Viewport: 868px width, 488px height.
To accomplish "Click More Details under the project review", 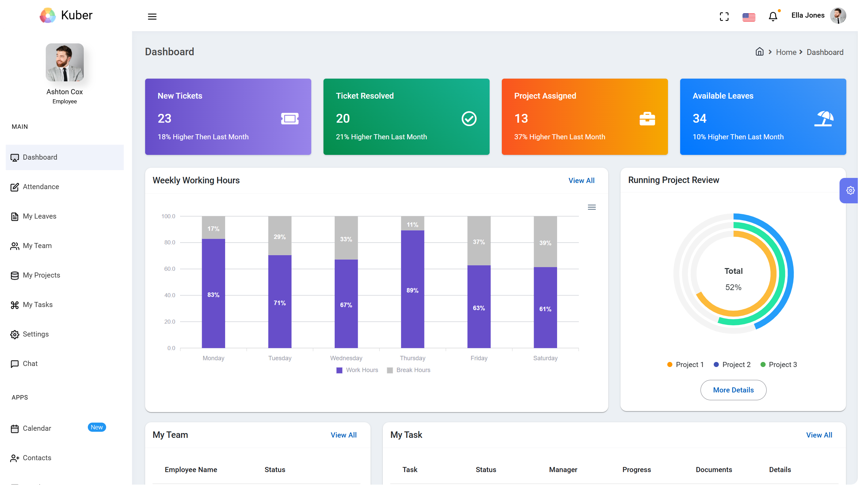I will [733, 390].
